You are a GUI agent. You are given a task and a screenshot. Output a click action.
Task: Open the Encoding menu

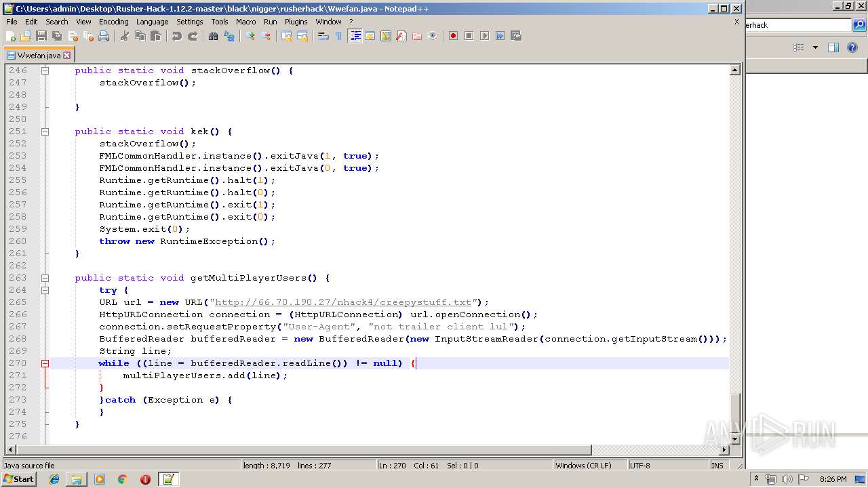(x=113, y=22)
